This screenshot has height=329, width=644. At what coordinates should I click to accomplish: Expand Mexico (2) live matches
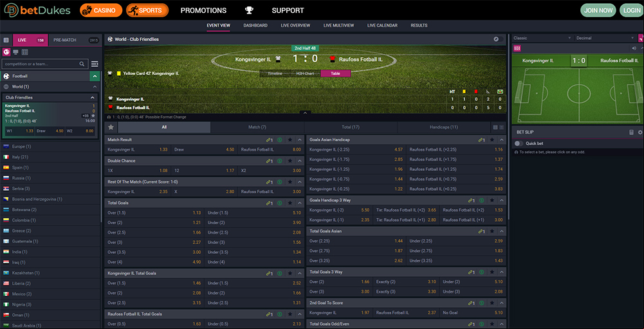pyautogui.click(x=51, y=294)
